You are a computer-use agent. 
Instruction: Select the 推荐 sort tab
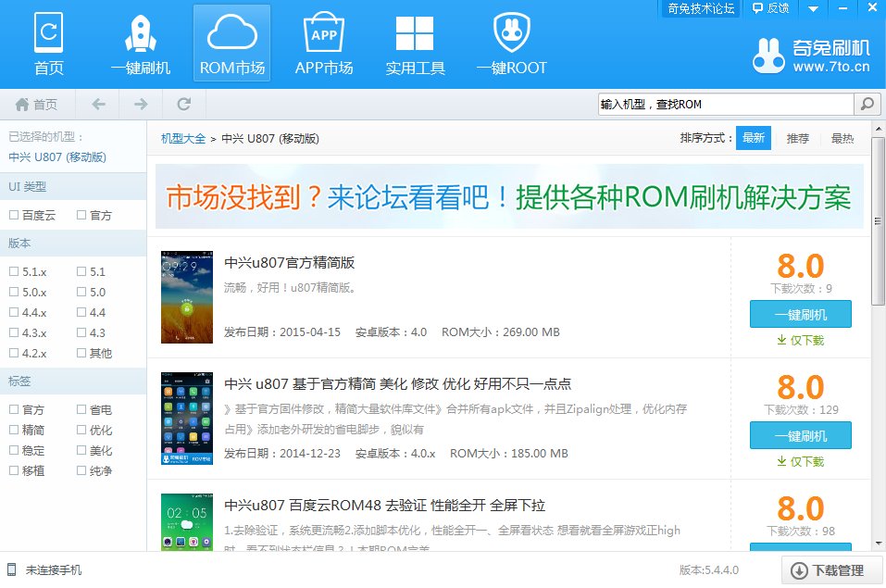coord(798,137)
